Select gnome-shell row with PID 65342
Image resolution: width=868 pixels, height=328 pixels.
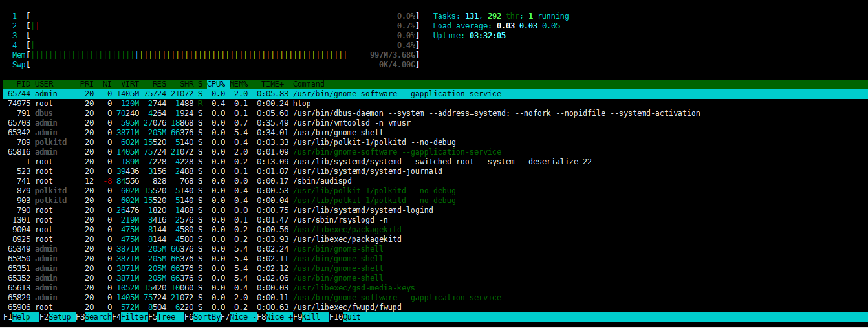click(x=434, y=133)
